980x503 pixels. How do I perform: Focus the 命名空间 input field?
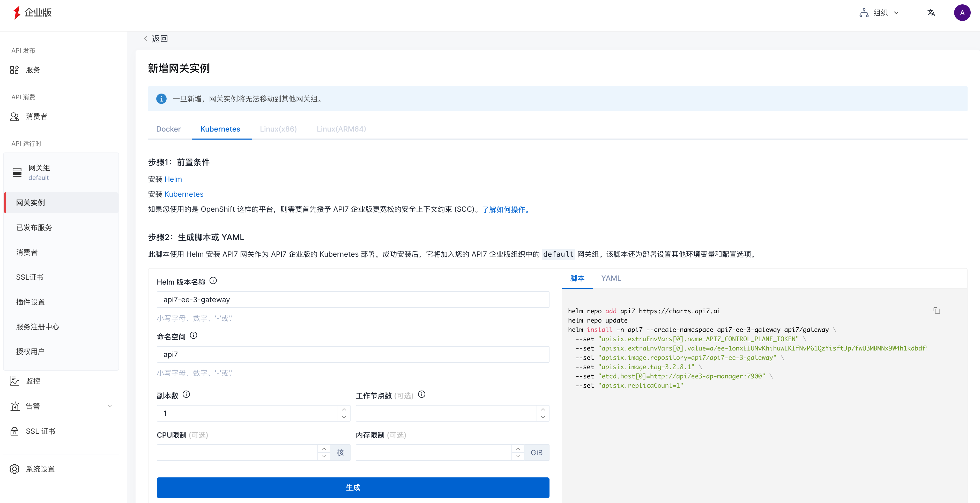353,354
